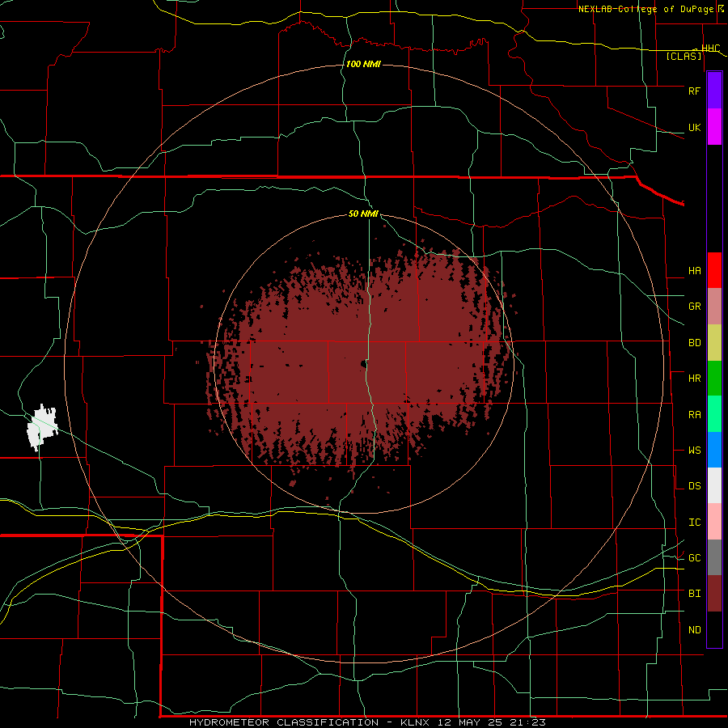Click the RF legend label

coord(694,91)
